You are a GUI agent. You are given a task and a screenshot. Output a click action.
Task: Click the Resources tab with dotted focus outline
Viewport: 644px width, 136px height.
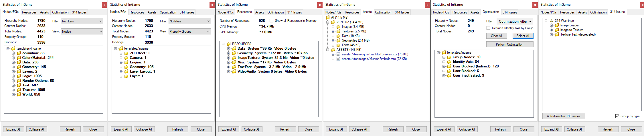click(x=244, y=12)
